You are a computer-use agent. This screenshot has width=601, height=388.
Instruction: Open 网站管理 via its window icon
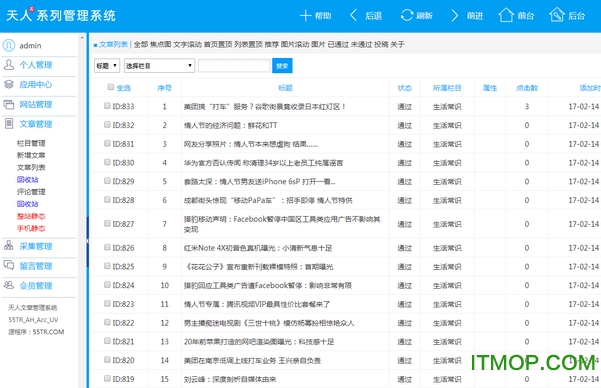coord(9,104)
